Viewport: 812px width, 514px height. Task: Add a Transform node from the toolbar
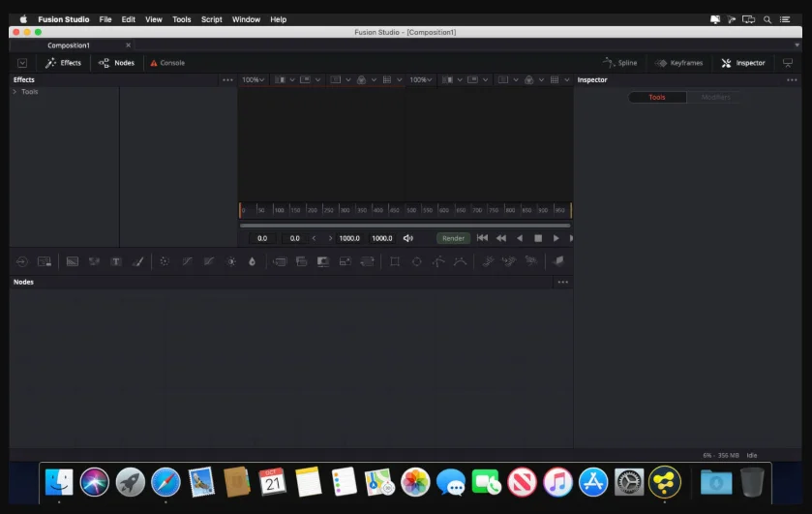click(367, 261)
